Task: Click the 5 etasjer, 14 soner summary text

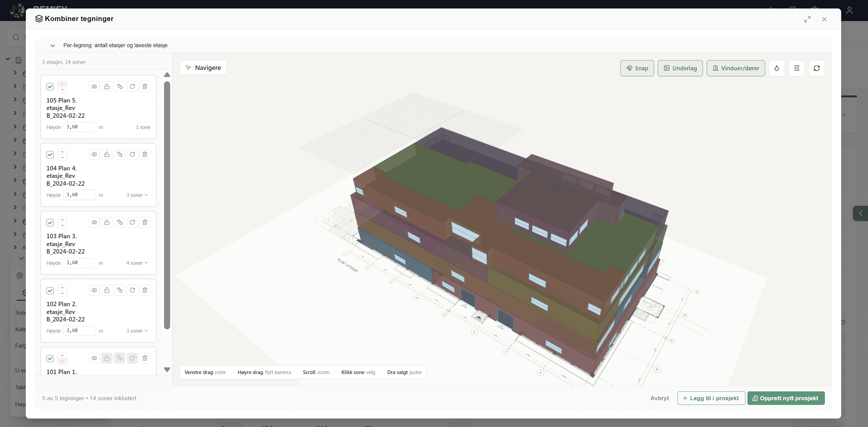Action: (64, 62)
